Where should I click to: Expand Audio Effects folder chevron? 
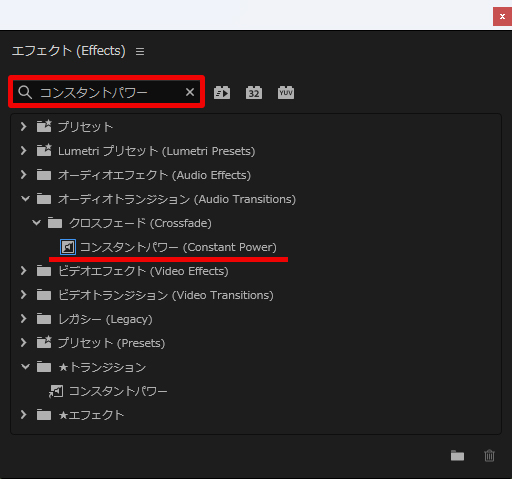[23, 175]
